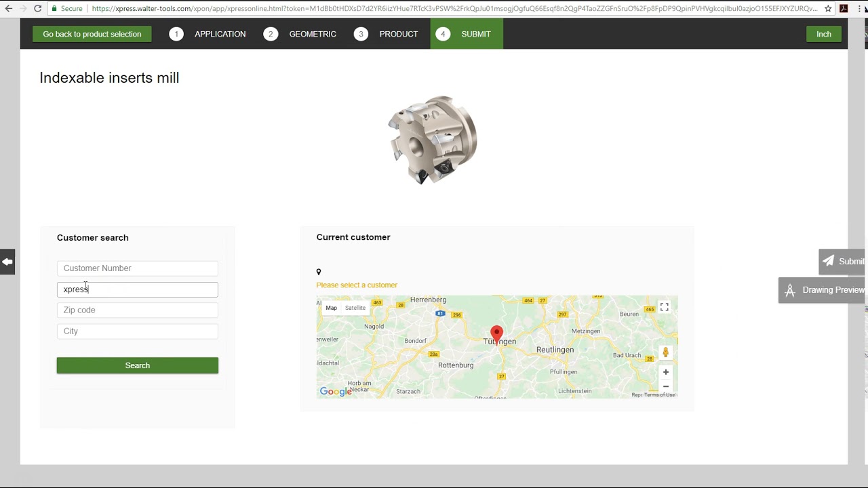The width and height of the screenshot is (868, 488).
Task: Open step 2 Geometric
Action: coord(300,34)
